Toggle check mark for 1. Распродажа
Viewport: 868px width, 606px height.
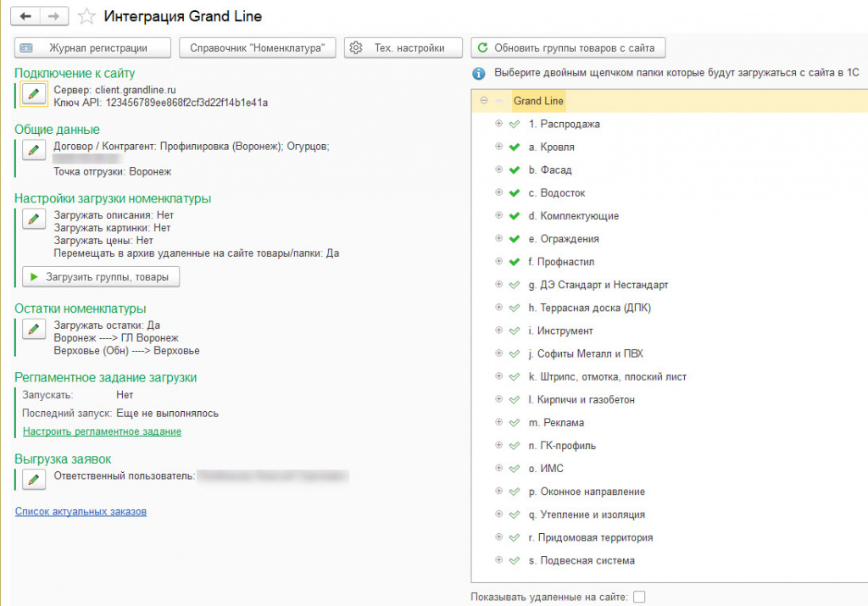[x=515, y=124]
